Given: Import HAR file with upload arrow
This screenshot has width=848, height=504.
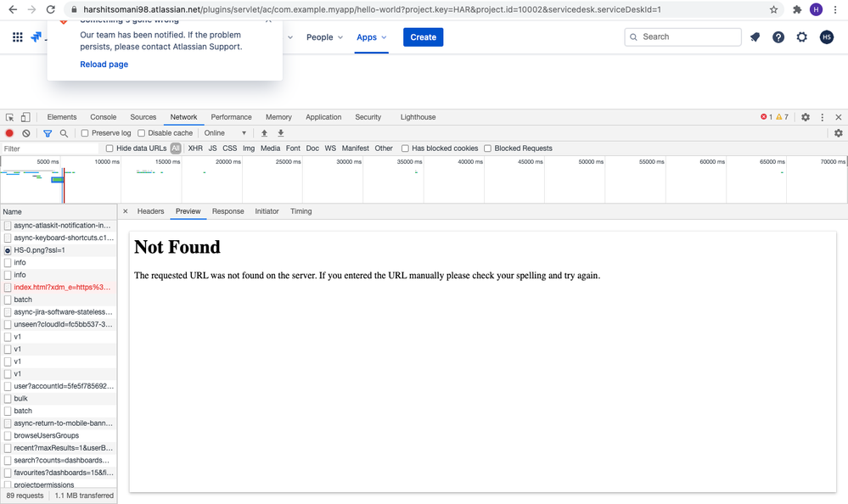Looking at the screenshot, I should click(265, 133).
